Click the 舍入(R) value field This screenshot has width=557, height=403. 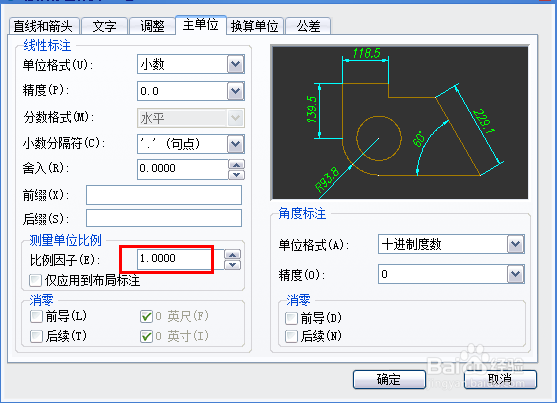[x=183, y=169]
